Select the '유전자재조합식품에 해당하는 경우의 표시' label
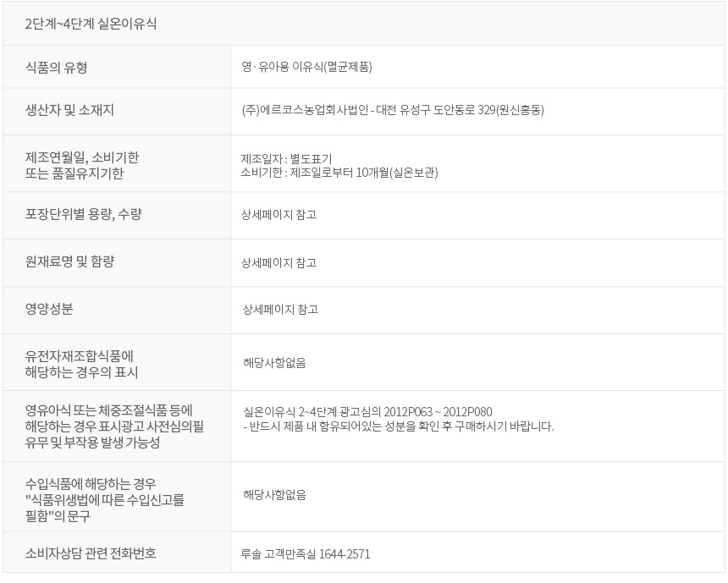Screen dimensions: 728x583 pos(82,364)
